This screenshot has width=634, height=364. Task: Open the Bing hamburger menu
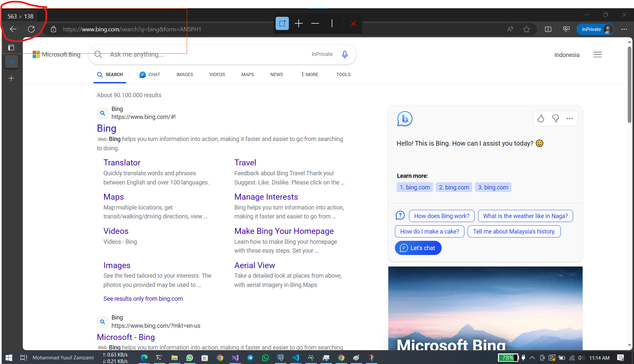pyautogui.click(x=597, y=55)
